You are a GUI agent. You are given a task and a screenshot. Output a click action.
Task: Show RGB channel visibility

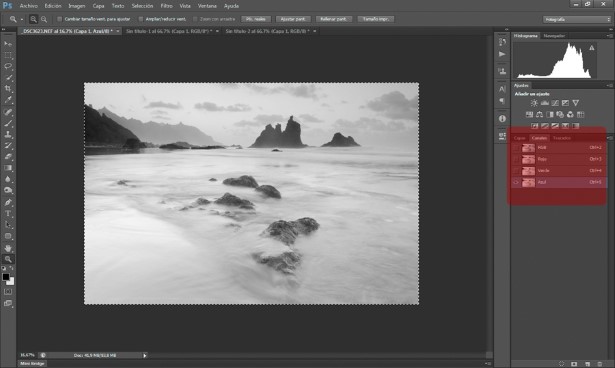tap(516, 148)
